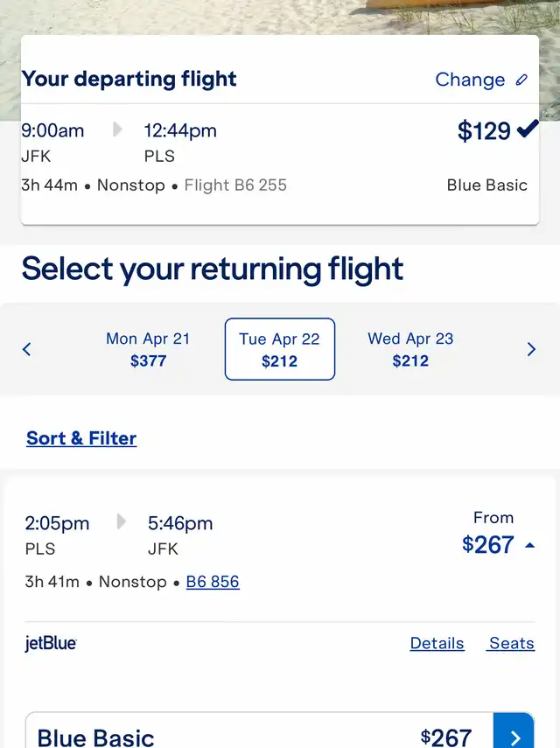The image size is (560, 748).
Task: Go to previous dates with left chevron
Action: tap(27, 349)
